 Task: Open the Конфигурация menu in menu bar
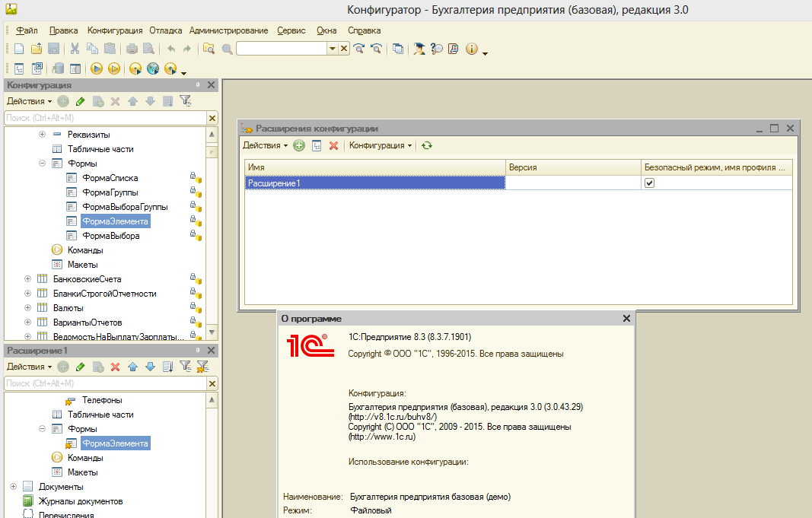(x=115, y=30)
